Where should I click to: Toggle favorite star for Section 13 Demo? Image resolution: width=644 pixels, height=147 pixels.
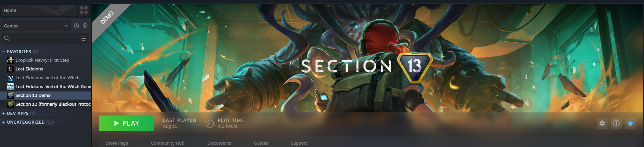coord(630,123)
